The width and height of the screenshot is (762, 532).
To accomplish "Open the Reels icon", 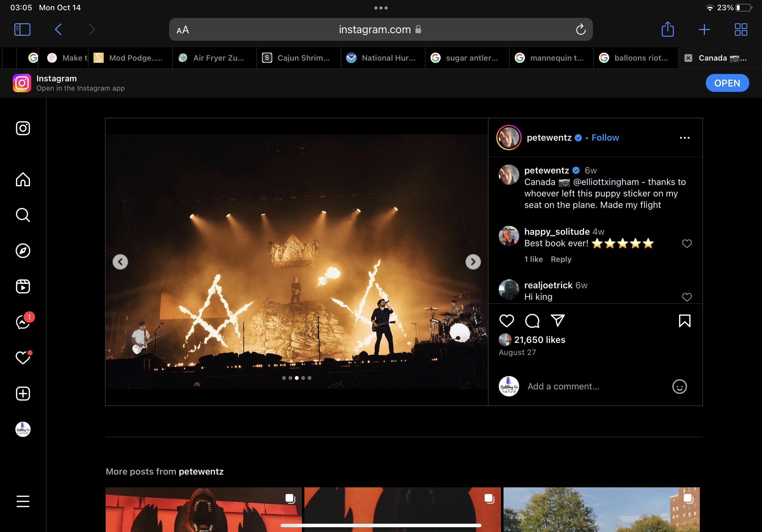I will (x=23, y=286).
